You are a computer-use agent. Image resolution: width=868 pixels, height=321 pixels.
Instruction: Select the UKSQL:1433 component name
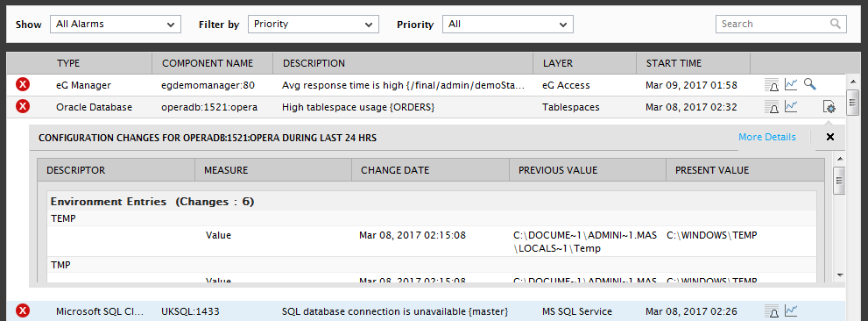(190, 311)
